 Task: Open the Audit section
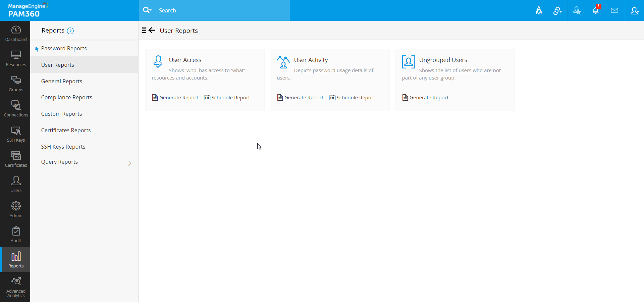click(x=15, y=234)
